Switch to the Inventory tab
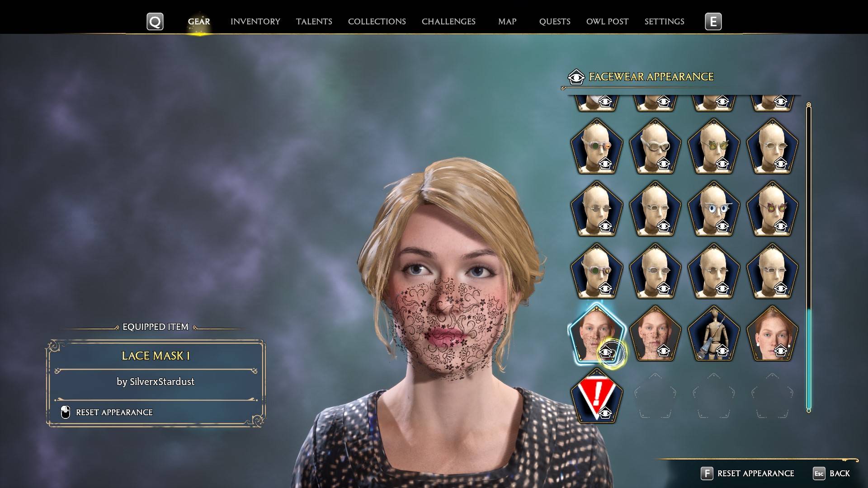This screenshot has width=868, height=488. point(255,22)
